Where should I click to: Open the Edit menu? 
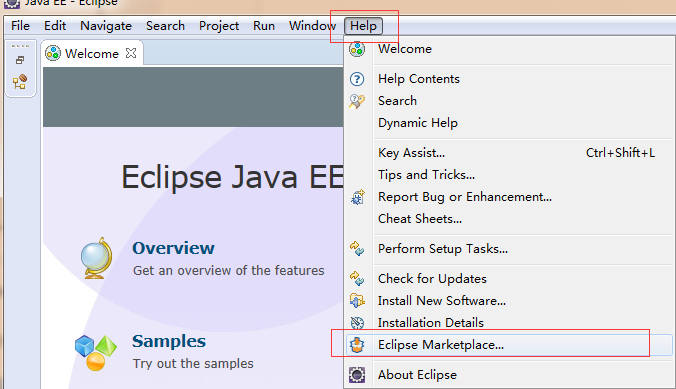tap(55, 26)
